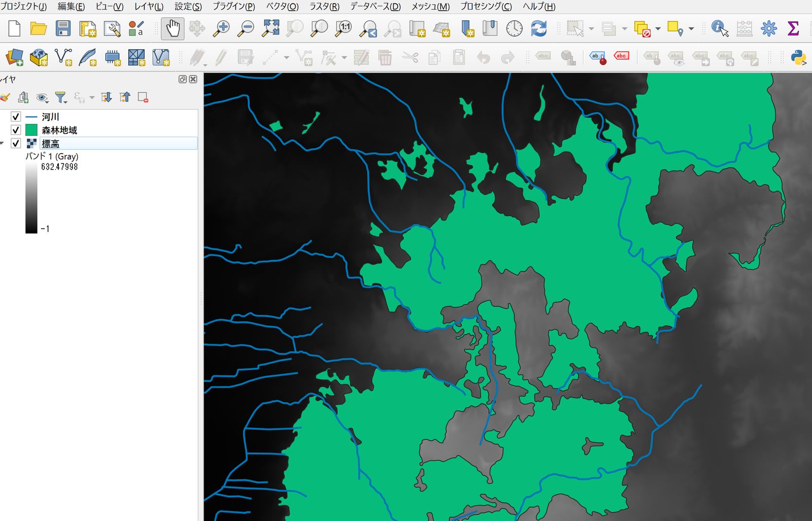
Task: Expand all layers in Layers panel
Action: pyautogui.click(x=106, y=97)
